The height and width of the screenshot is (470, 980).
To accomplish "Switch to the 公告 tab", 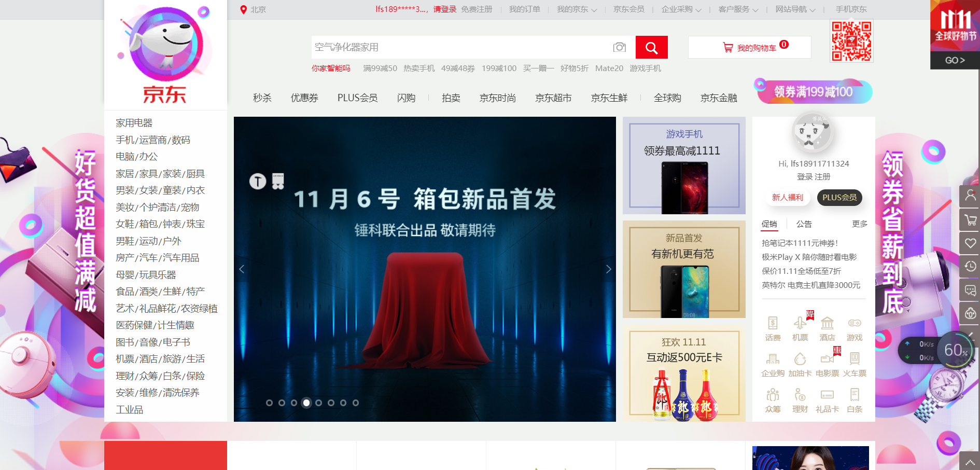I will 804,224.
